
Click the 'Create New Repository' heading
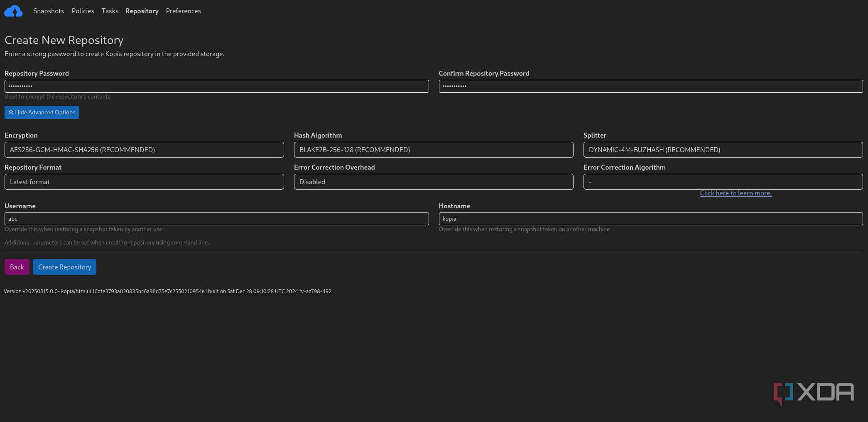(64, 40)
